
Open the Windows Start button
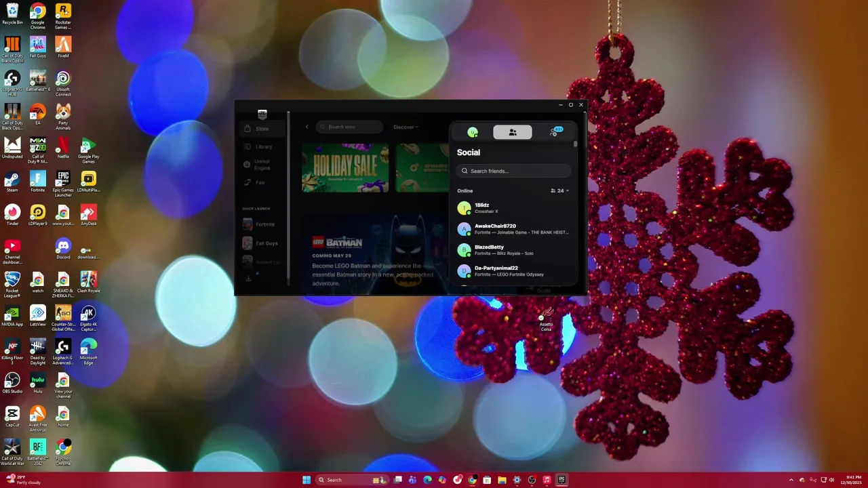(x=306, y=480)
